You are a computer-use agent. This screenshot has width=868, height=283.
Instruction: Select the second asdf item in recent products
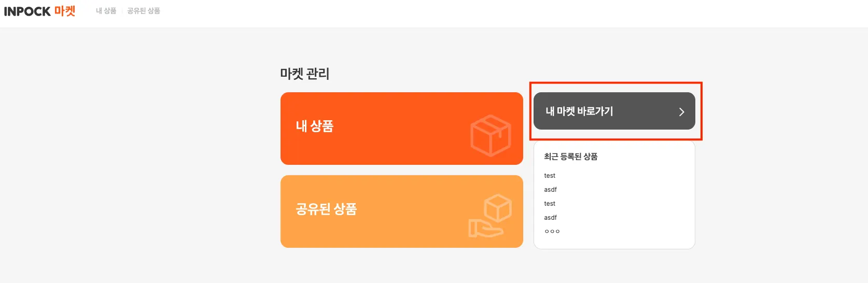550,218
